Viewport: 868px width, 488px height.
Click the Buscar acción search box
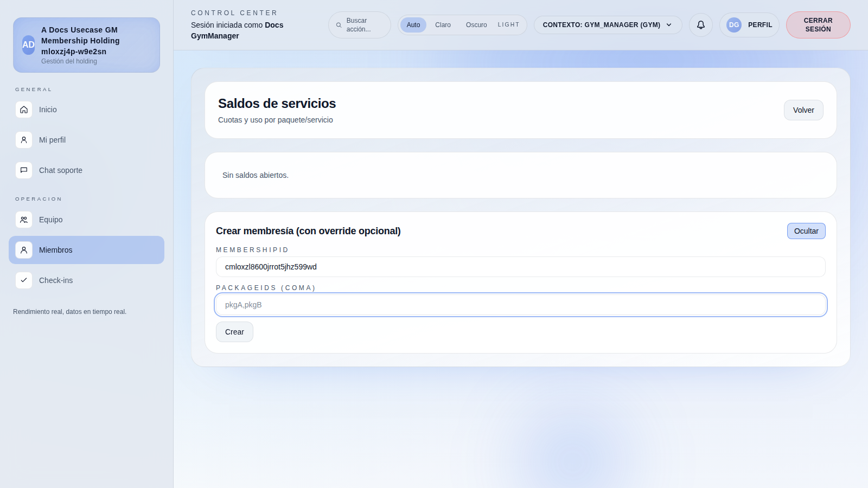(359, 25)
